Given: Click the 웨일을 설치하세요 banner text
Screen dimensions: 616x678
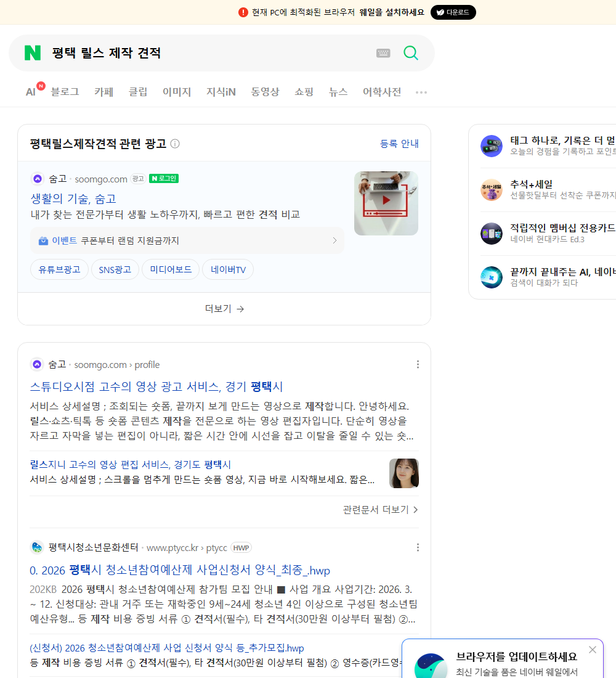Looking at the screenshot, I should coord(392,12).
